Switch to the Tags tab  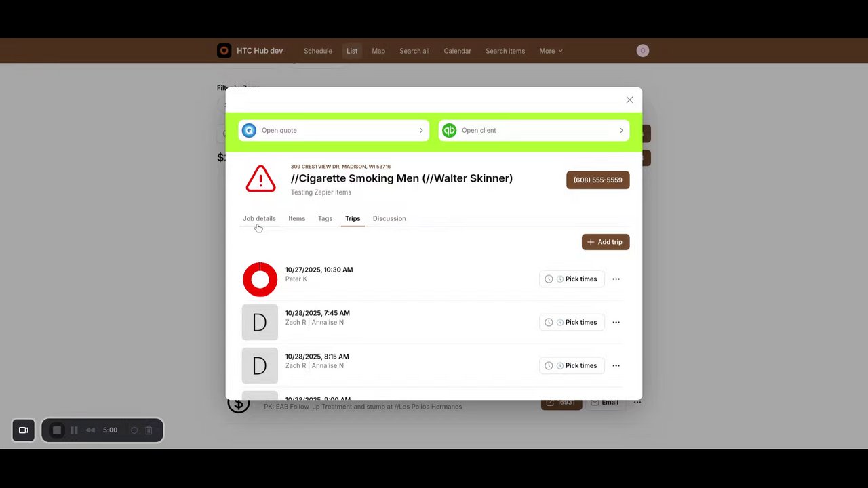(325, 218)
